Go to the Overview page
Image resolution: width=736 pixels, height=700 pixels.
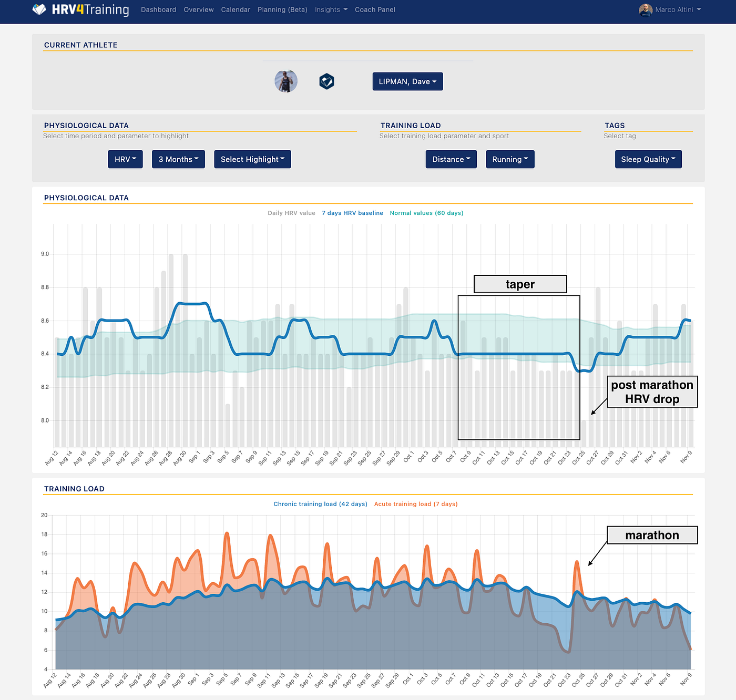coord(199,9)
